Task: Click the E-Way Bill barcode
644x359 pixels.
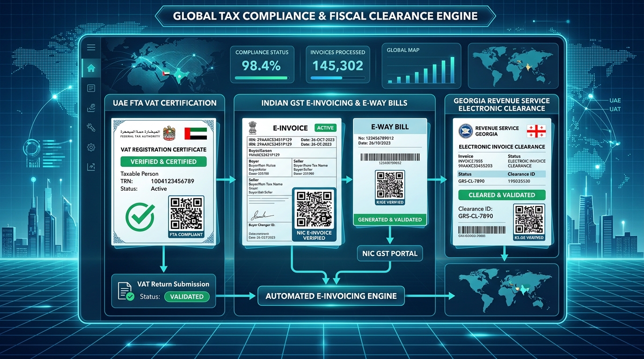Action: [x=390, y=158]
